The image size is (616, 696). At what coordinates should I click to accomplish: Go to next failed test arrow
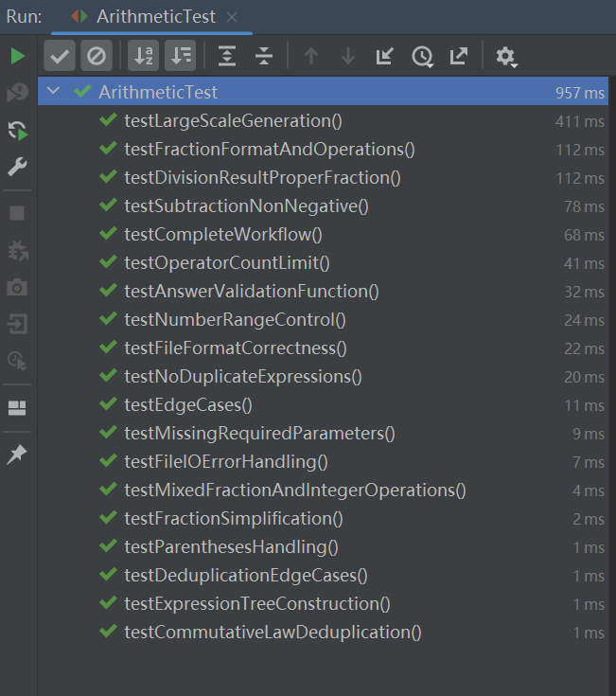click(x=348, y=56)
